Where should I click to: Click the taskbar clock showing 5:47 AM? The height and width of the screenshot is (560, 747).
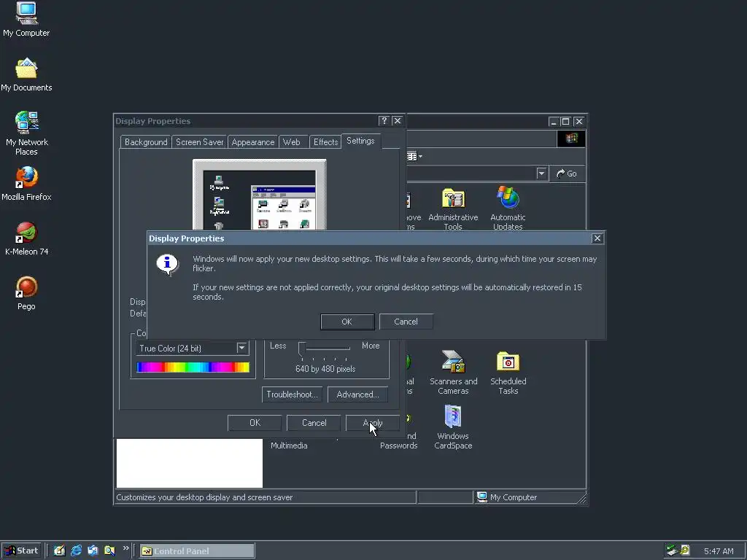click(719, 551)
